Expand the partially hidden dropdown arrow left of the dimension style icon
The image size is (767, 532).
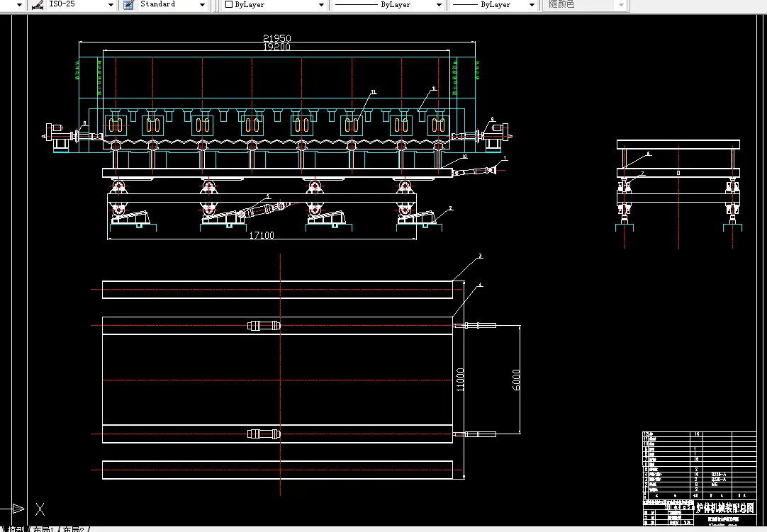point(19,4)
